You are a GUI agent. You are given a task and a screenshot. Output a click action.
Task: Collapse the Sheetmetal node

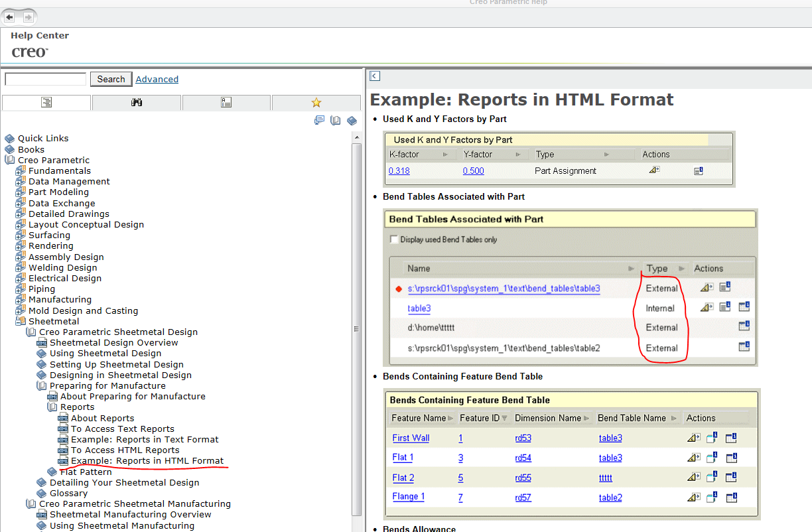(x=21, y=321)
